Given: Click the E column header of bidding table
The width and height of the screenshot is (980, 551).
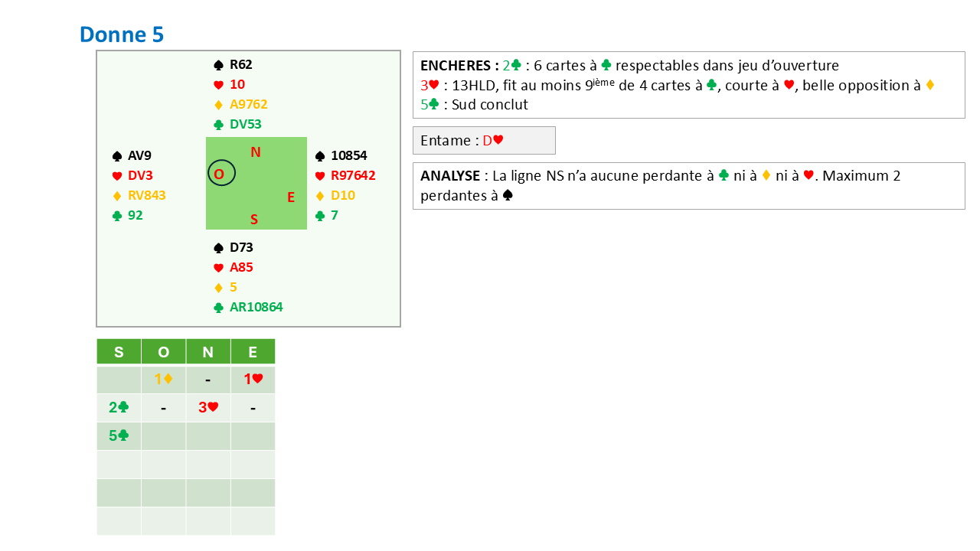Looking at the screenshot, I should click(x=253, y=352).
